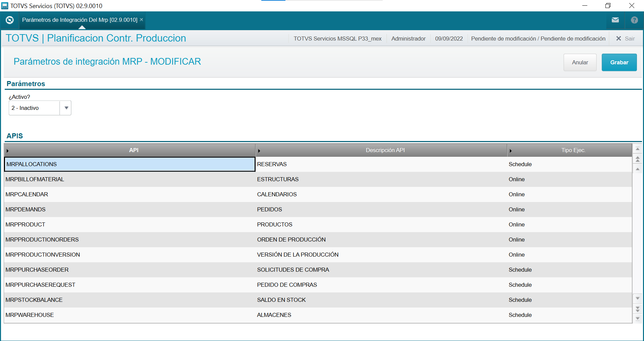Click Online type for MRPPRODUCT row
The height and width of the screenshot is (341, 644).
(x=570, y=224)
